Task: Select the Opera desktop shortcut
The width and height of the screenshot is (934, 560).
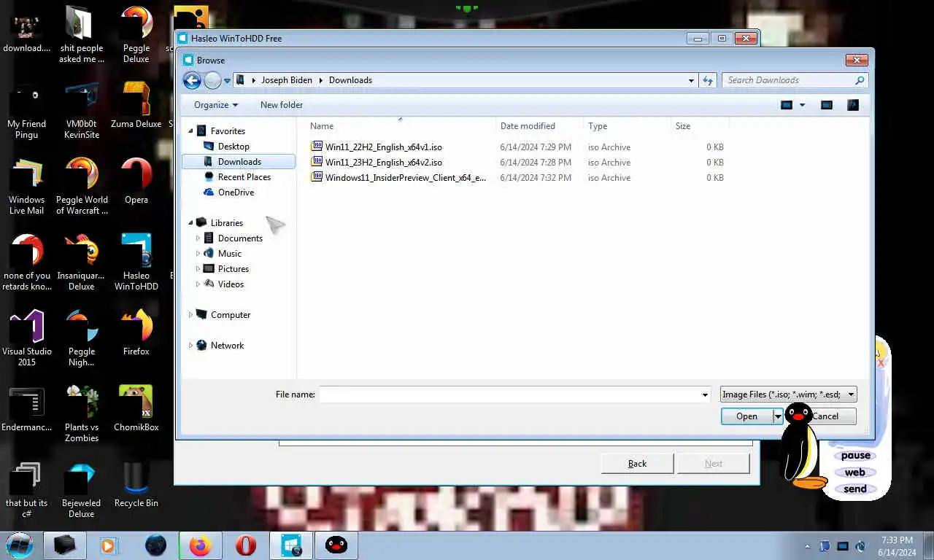Action: tap(136, 181)
